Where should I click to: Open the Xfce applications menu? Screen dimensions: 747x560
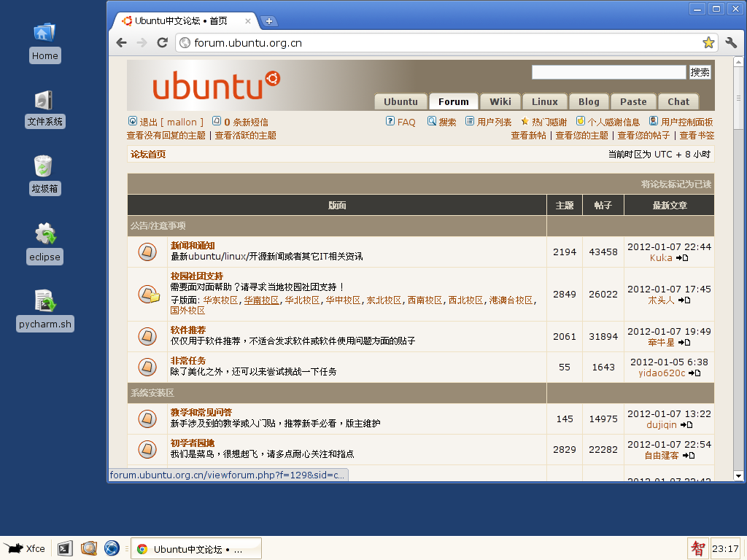tap(25, 548)
